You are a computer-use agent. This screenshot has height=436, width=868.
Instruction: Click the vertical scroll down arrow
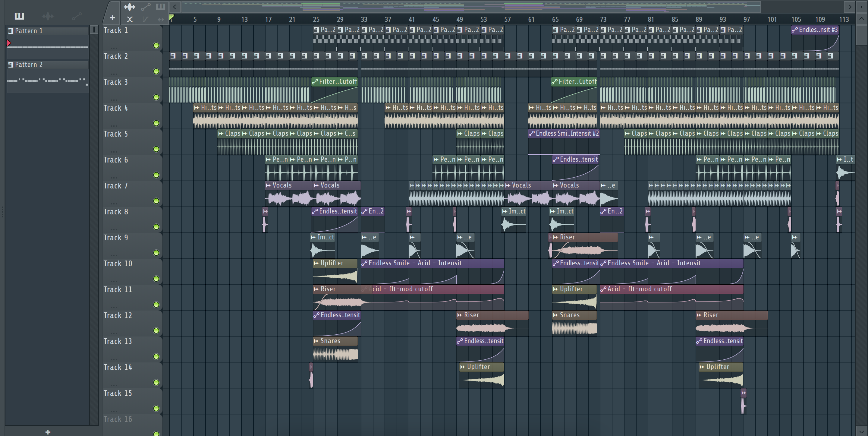[862, 431]
